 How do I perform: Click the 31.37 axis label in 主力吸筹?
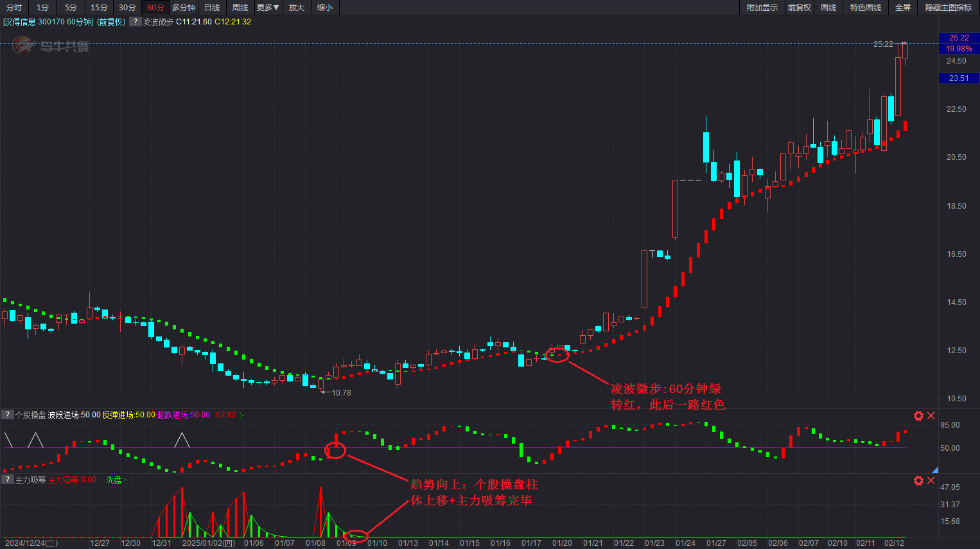pyautogui.click(x=950, y=505)
